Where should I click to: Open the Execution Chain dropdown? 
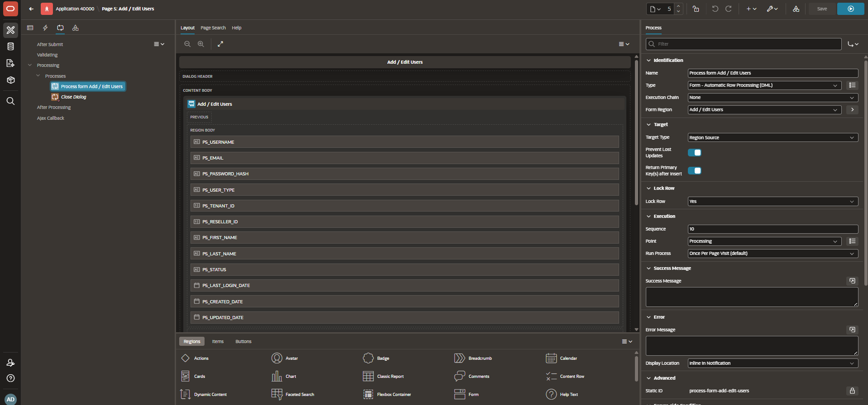click(773, 97)
